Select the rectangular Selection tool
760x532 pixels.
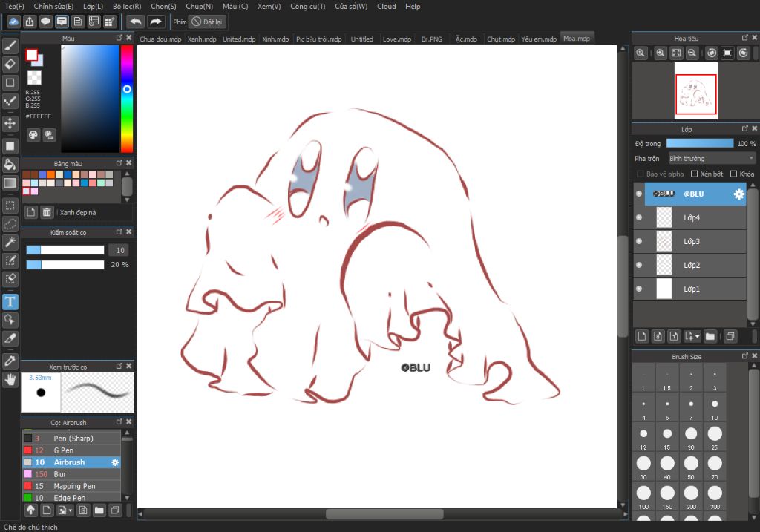[x=10, y=206]
